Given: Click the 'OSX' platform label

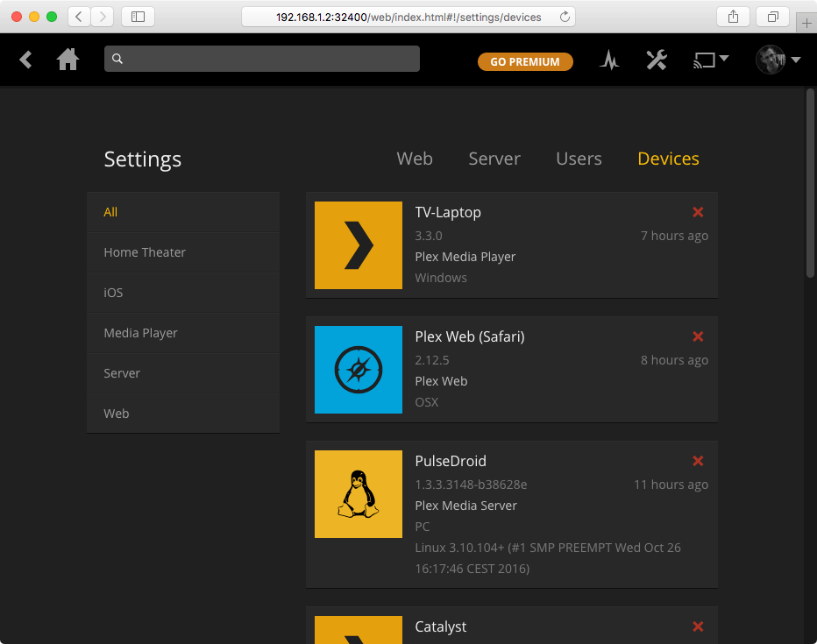Looking at the screenshot, I should click(x=427, y=402).
